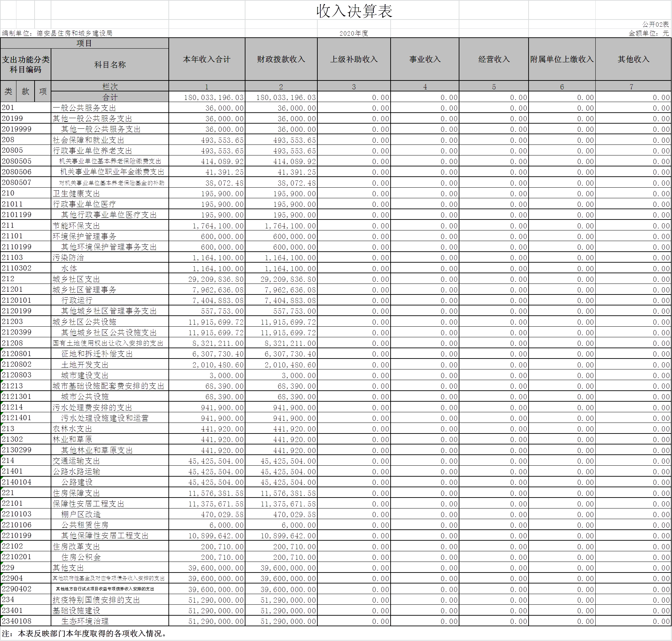Click the 项目 header cell

click(x=84, y=43)
